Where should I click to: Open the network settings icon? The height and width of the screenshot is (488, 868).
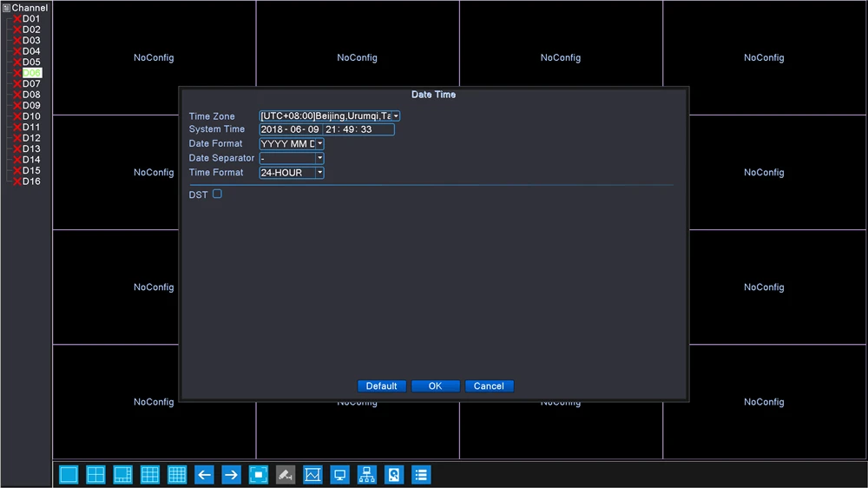367,475
